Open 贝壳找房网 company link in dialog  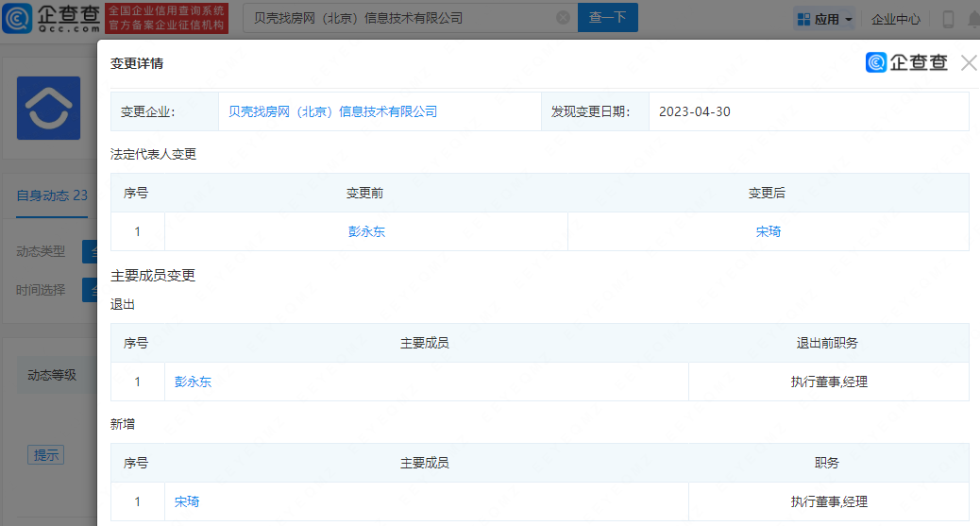[333, 111]
